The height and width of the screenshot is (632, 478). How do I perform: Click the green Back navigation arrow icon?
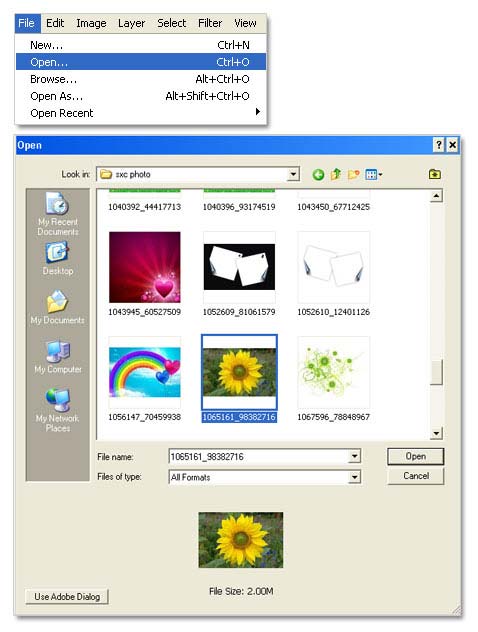318,175
